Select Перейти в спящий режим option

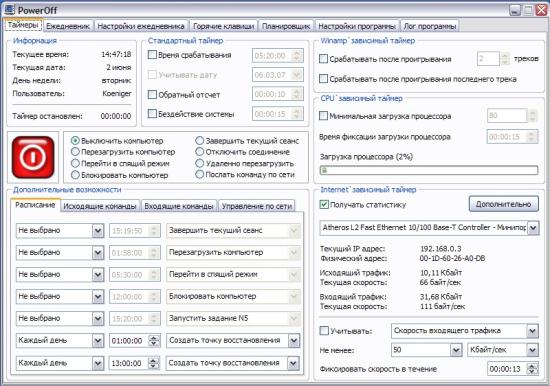click(75, 163)
